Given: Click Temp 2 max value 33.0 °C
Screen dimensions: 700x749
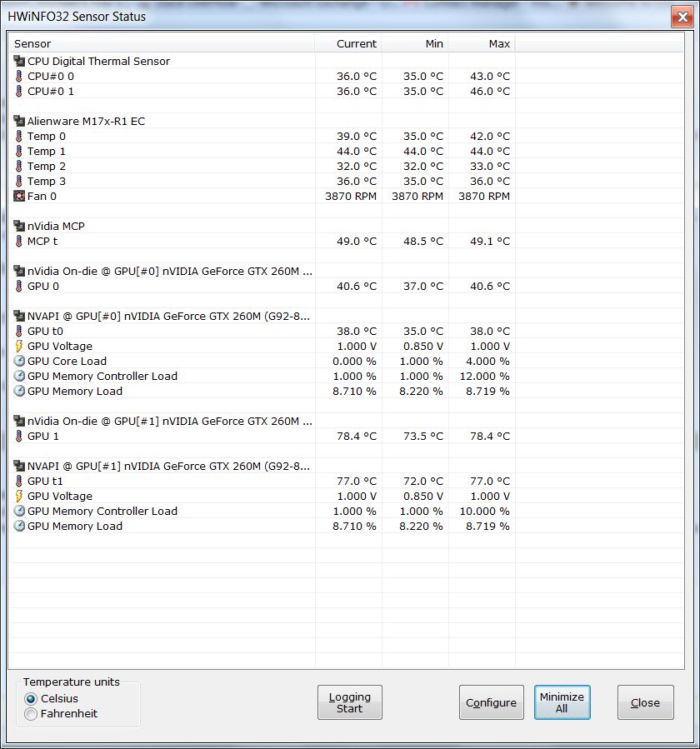Looking at the screenshot, I should click(490, 166).
